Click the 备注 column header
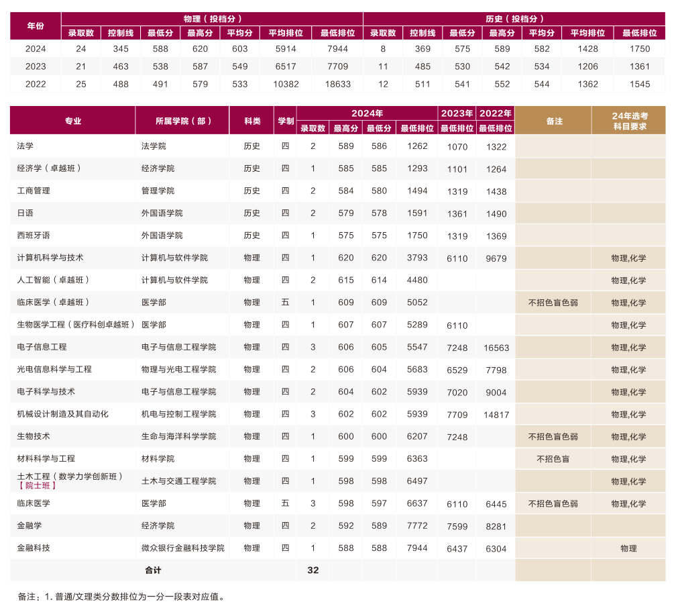The height and width of the screenshot is (616, 678). [x=553, y=121]
